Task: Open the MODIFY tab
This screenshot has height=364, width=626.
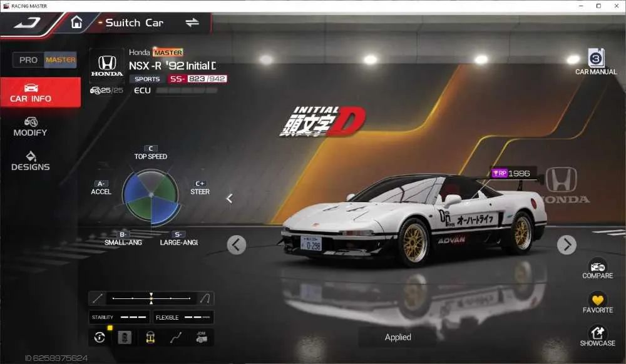Action: pyautogui.click(x=30, y=127)
